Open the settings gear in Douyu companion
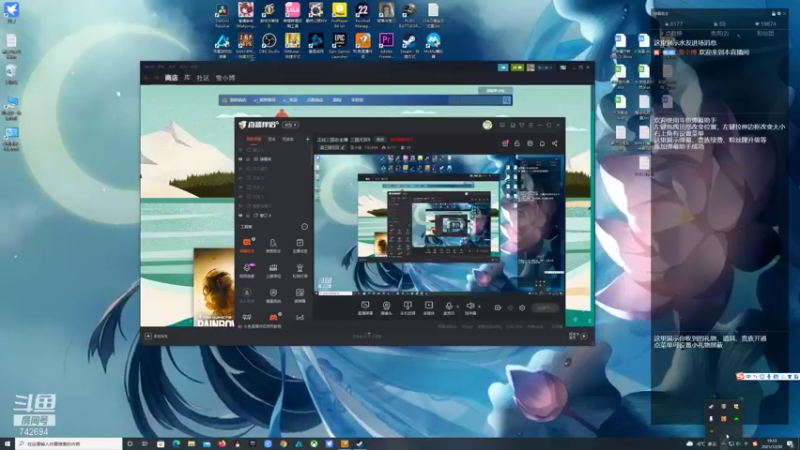 pos(522,308)
